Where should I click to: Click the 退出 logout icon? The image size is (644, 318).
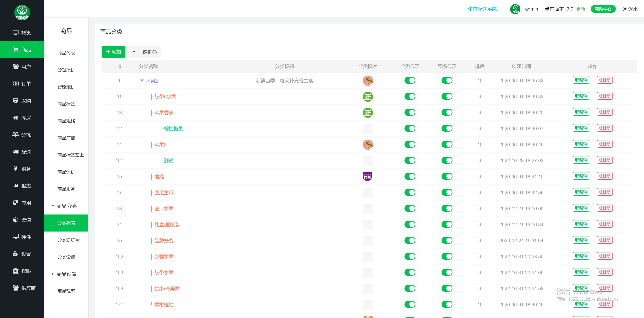624,9
